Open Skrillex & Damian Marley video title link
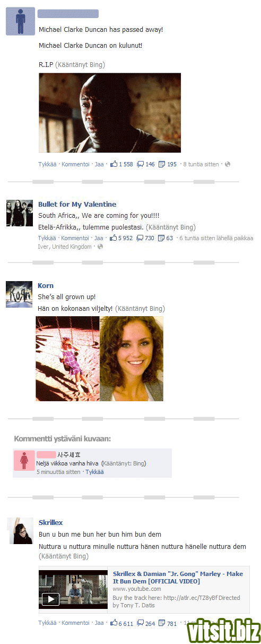261x644 pixels. coord(178,578)
